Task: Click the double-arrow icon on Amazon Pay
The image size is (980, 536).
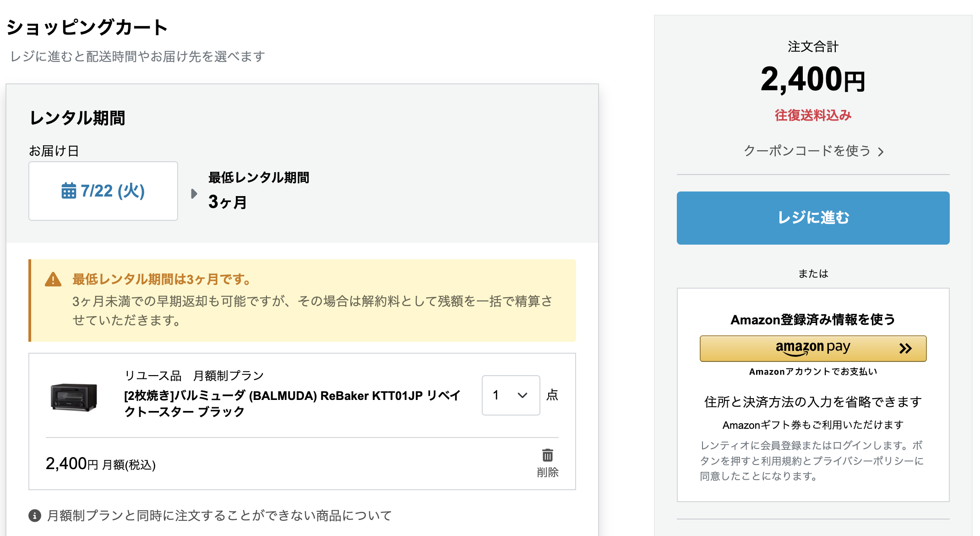Action: point(905,349)
